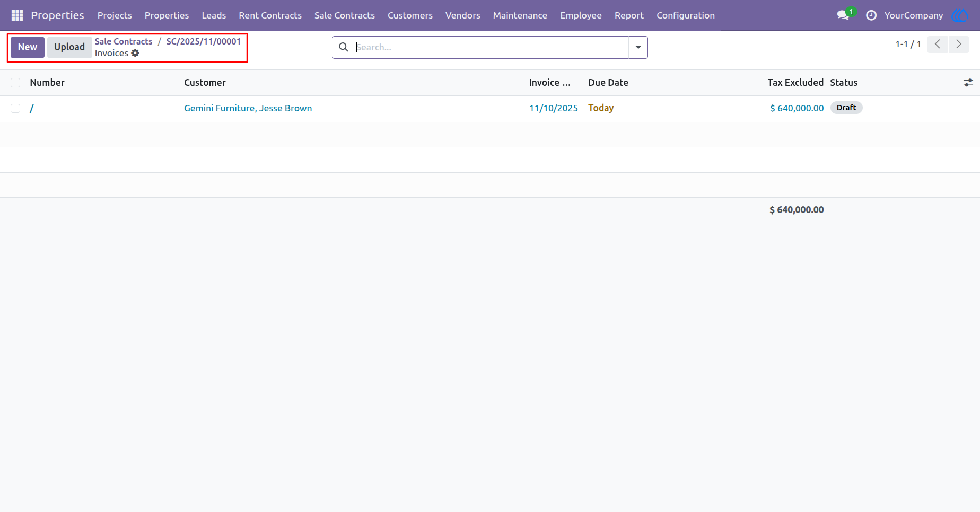Open the Configuration menu
The image size is (980, 512).
tap(686, 15)
